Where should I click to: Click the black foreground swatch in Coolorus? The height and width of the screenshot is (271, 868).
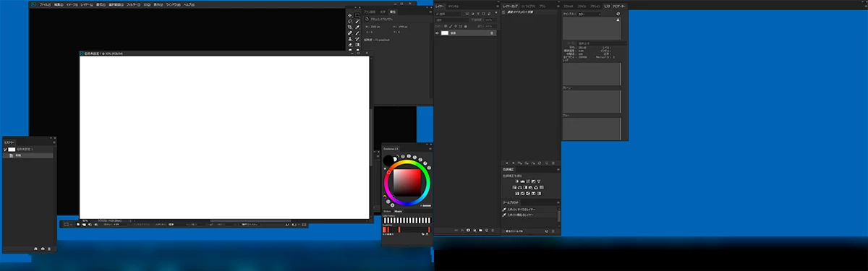tap(388, 160)
